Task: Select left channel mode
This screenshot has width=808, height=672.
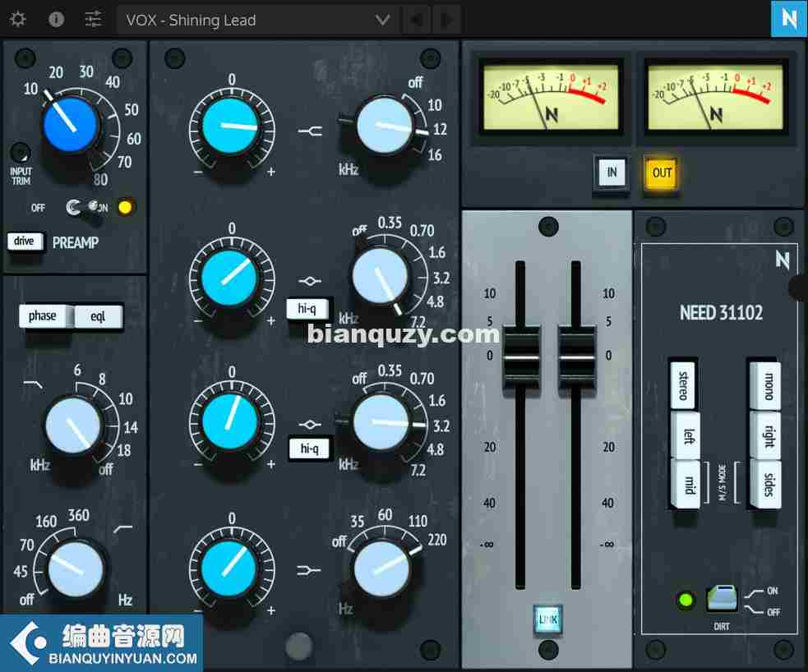Action: pos(686,435)
